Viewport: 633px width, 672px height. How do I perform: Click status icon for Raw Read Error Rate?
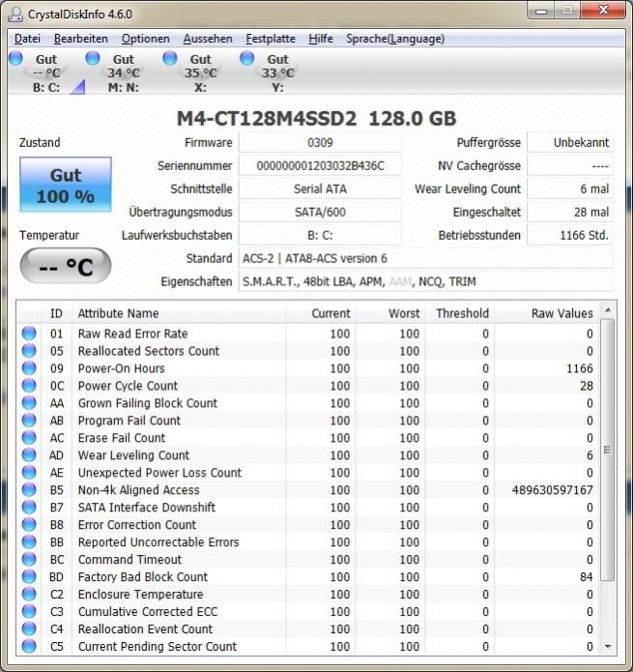click(x=29, y=333)
